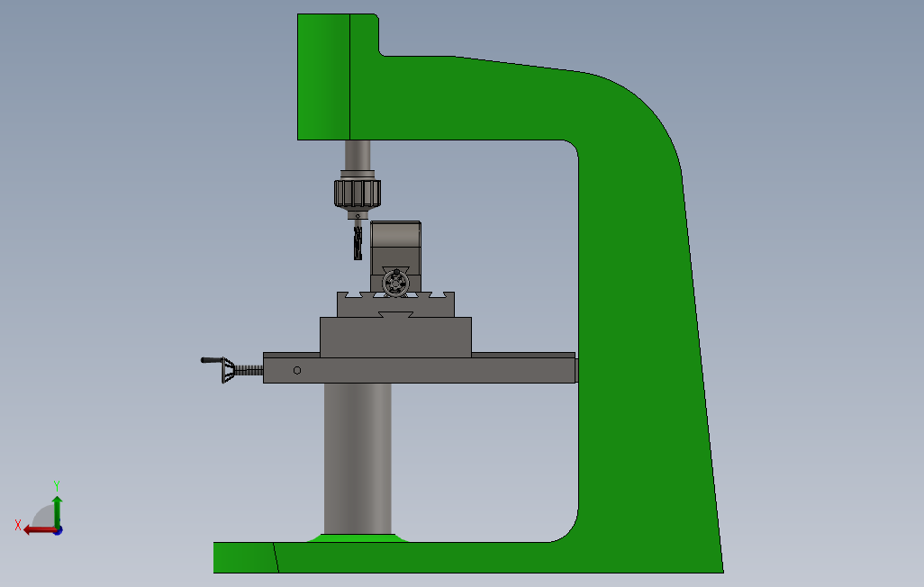Click the blue Z axis dot on triad

click(59, 530)
